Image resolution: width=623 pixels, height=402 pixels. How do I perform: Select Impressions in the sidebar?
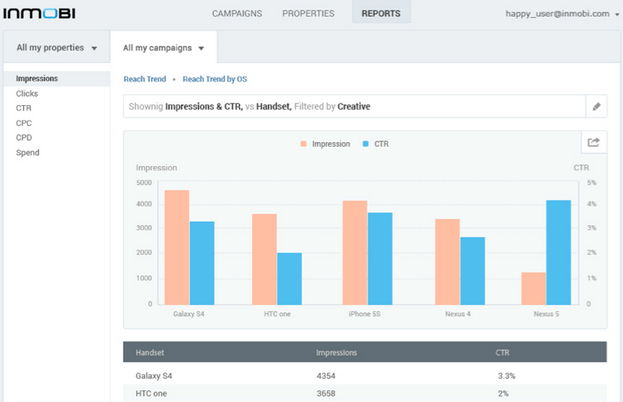click(56, 79)
